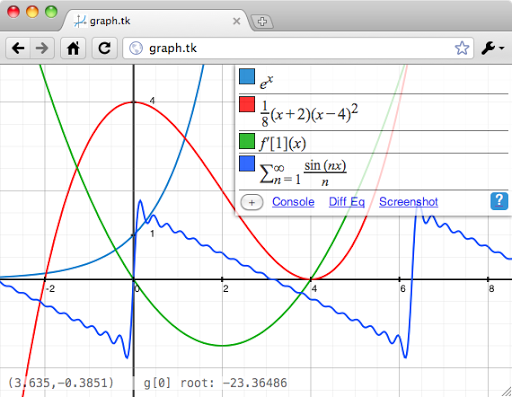Click the blue swatch beside e^x
The image size is (512, 397).
[247, 76]
